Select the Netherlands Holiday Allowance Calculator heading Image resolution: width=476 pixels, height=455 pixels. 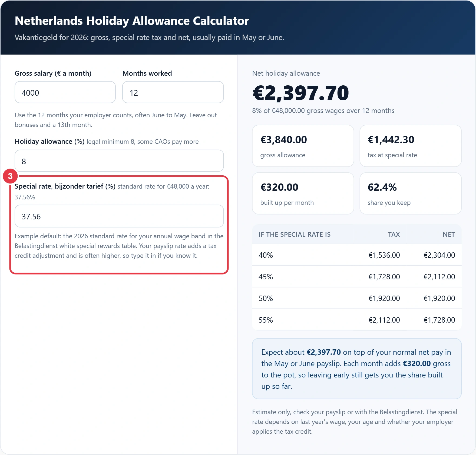(132, 21)
